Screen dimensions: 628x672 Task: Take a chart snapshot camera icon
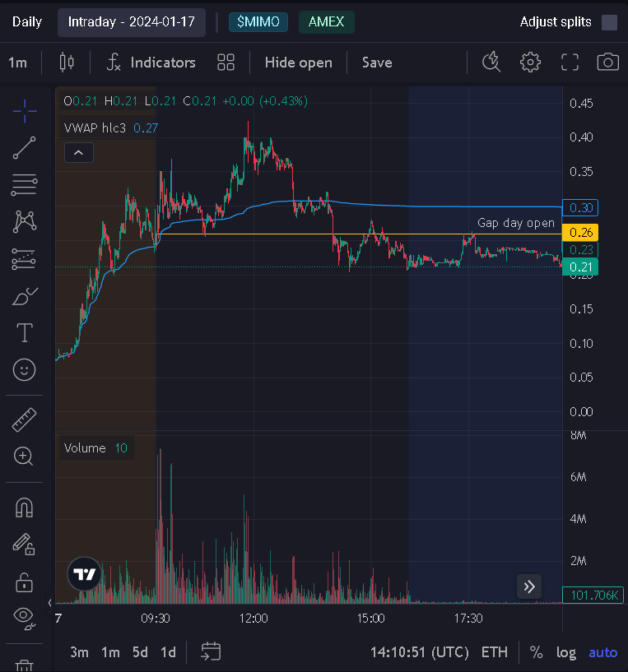(608, 63)
